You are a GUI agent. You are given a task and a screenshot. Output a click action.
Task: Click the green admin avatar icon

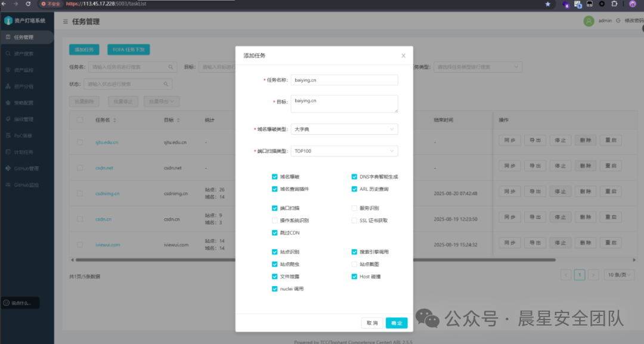(589, 21)
